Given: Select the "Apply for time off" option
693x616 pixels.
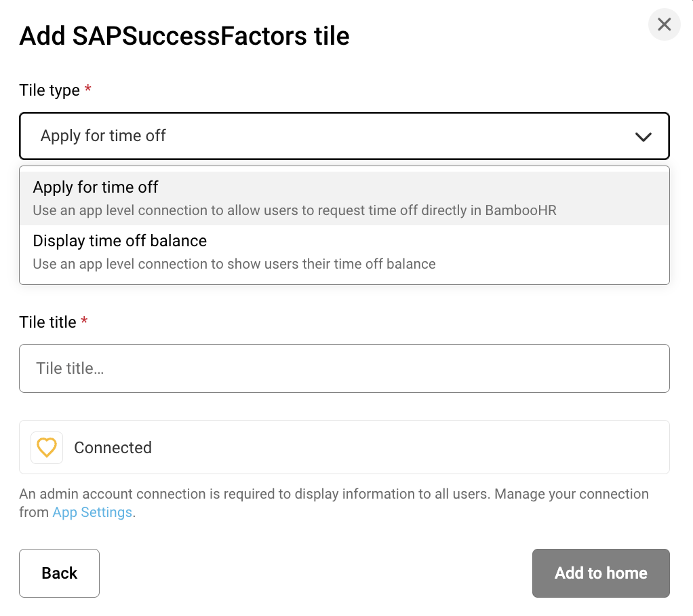Looking at the screenshot, I should [96, 187].
